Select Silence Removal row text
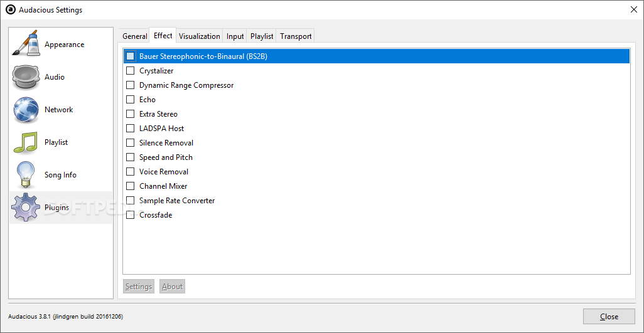Image resolution: width=644 pixels, height=333 pixels. coord(166,143)
